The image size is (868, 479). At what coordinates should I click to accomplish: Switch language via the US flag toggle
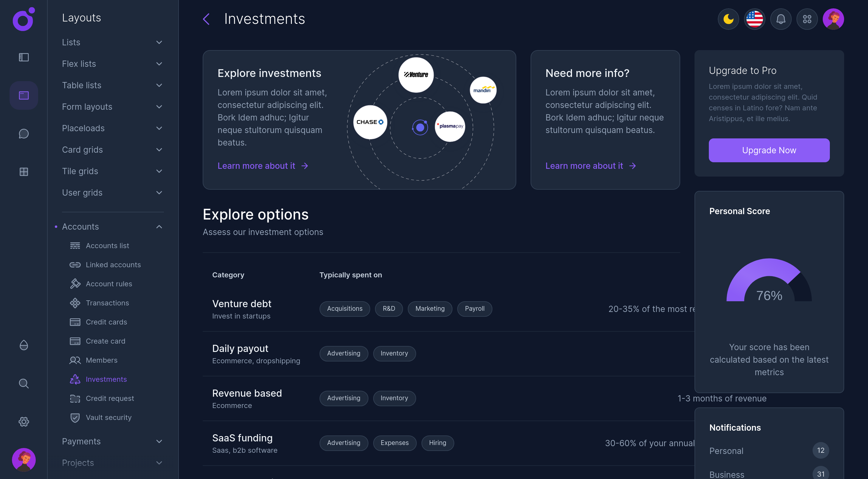coord(754,19)
